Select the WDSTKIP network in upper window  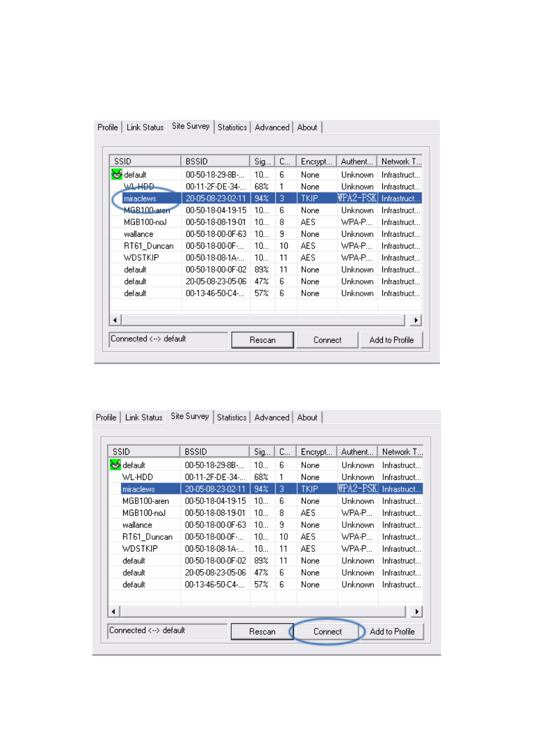(266, 258)
